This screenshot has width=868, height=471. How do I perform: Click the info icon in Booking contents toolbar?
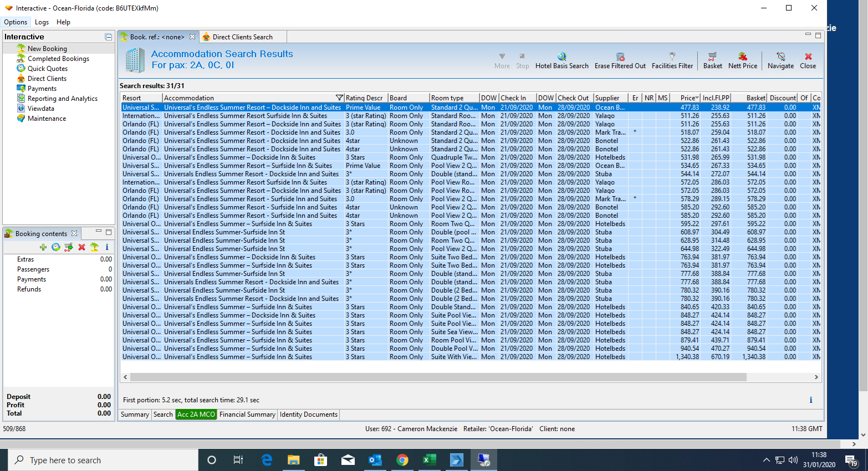tap(107, 247)
